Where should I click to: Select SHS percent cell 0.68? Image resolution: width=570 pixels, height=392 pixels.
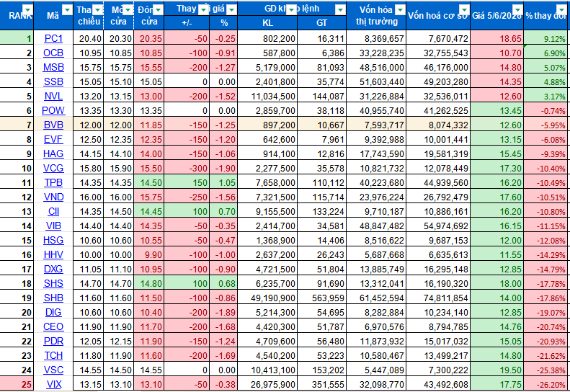223,283
